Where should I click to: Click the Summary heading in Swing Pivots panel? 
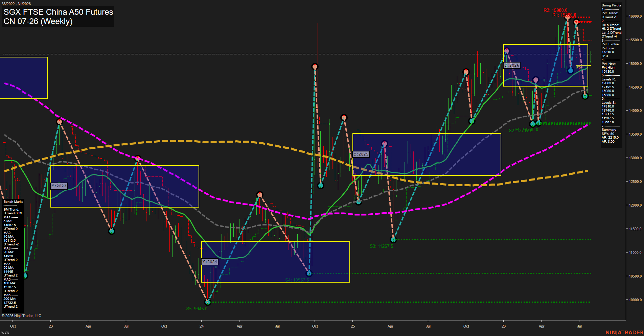click(609, 130)
